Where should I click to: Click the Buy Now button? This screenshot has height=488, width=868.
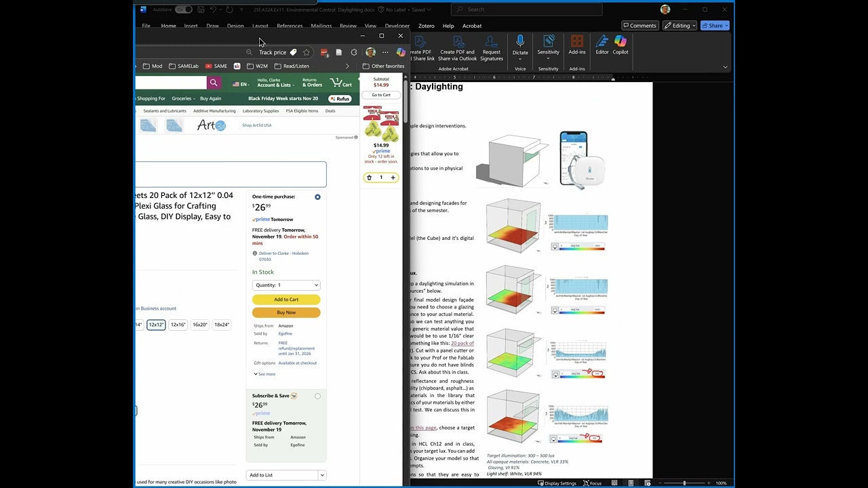click(286, 312)
